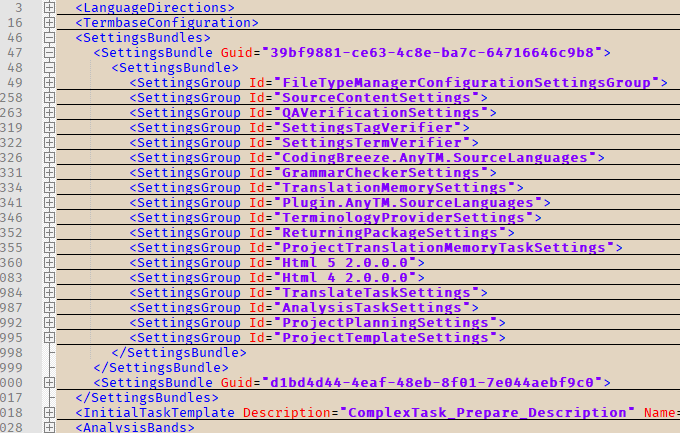Expand the FileTypeManagerConfigurationSettingsGroup fold
The height and width of the screenshot is (433, 680).
(50, 82)
